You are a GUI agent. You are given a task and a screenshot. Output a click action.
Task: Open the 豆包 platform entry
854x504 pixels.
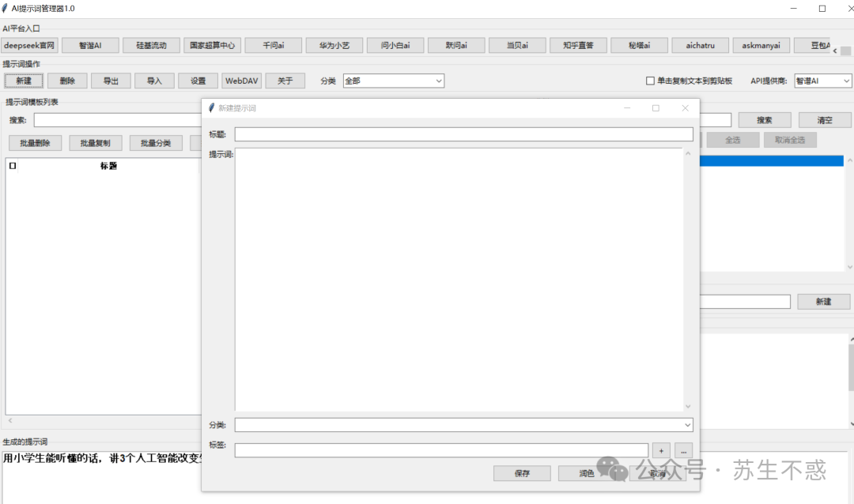813,45
